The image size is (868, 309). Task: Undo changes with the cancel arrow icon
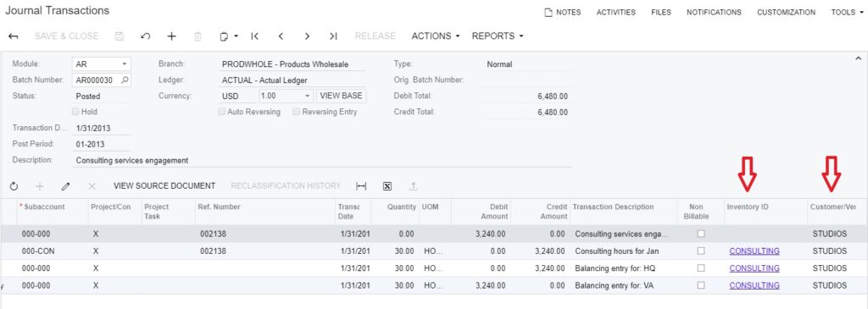pos(146,36)
